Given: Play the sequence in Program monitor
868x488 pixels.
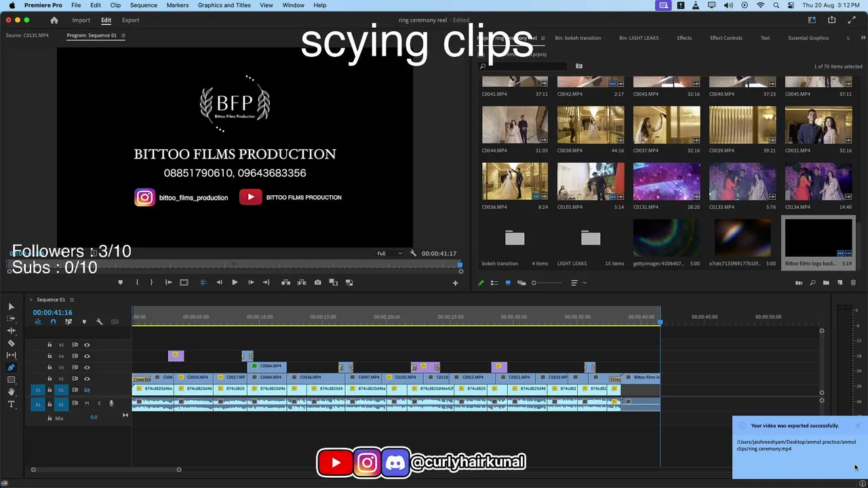Looking at the screenshot, I should coord(235,283).
